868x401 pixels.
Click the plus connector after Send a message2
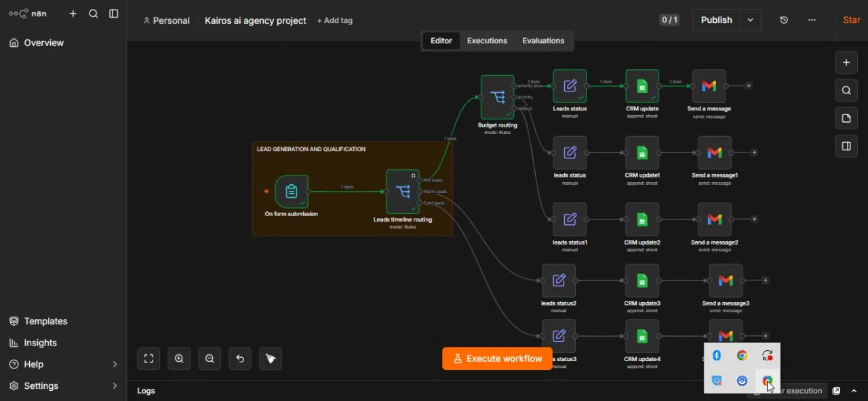point(754,219)
